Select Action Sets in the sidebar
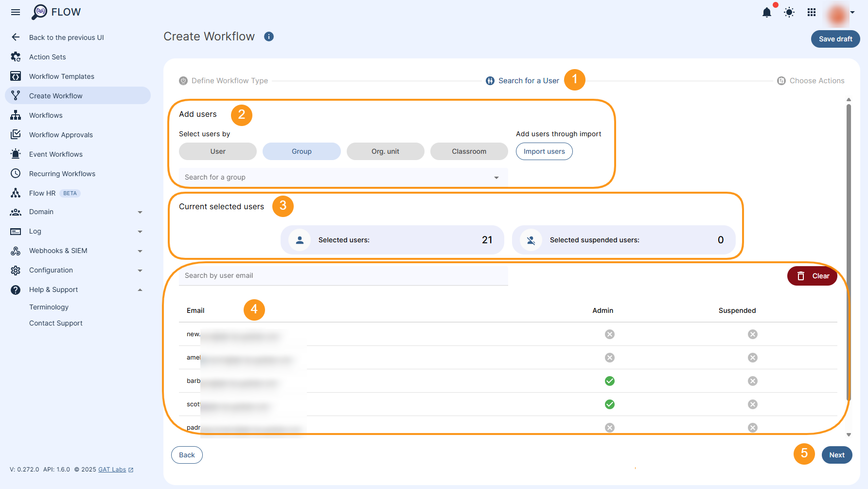868x489 pixels. 47,56
